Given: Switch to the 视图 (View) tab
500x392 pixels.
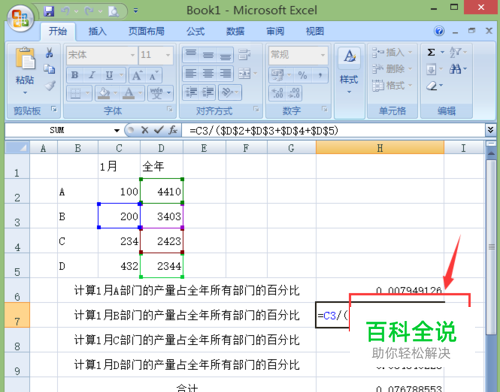Looking at the screenshot, I should [315, 31].
